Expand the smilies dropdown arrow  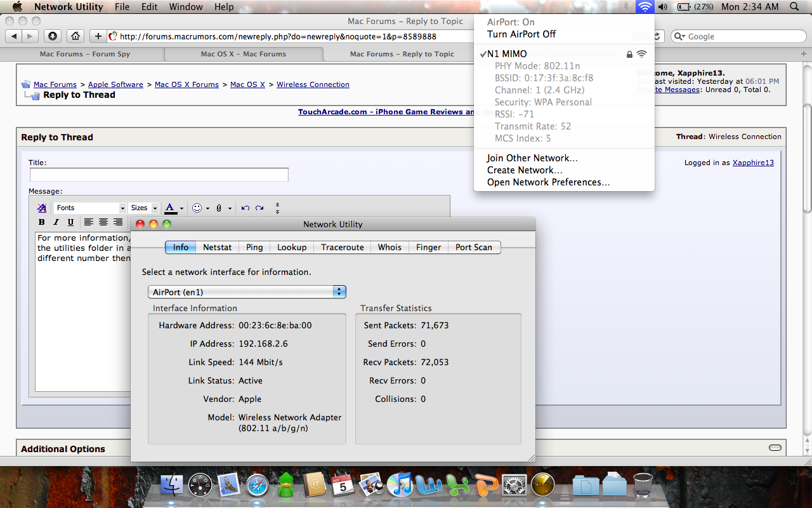(207, 208)
